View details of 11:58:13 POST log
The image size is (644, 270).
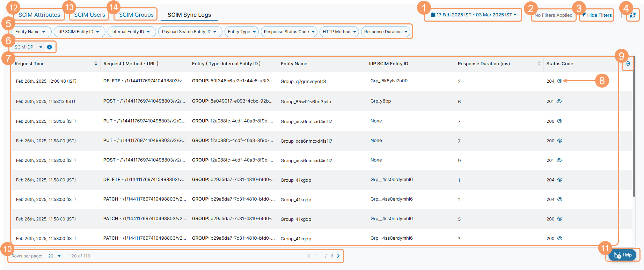[559, 101]
